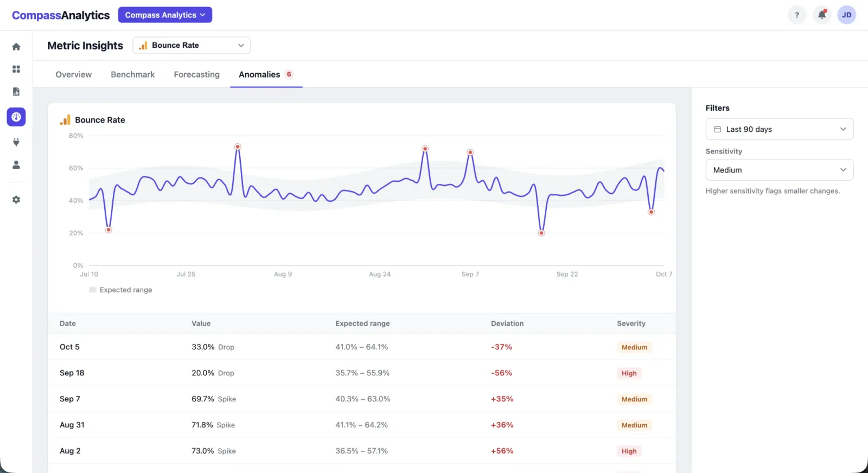Open the notifications bell icon
This screenshot has height=473, width=868.
coord(822,15)
